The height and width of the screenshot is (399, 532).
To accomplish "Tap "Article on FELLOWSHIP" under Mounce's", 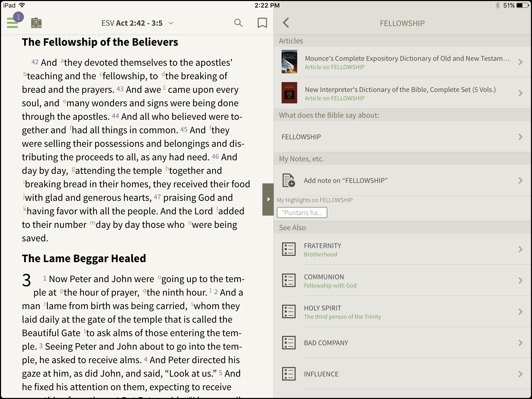I will pyautogui.click(x=335, y=67).
